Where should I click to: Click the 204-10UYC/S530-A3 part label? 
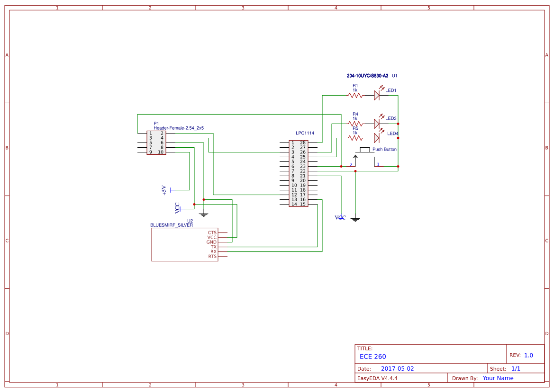coord(367,75)
